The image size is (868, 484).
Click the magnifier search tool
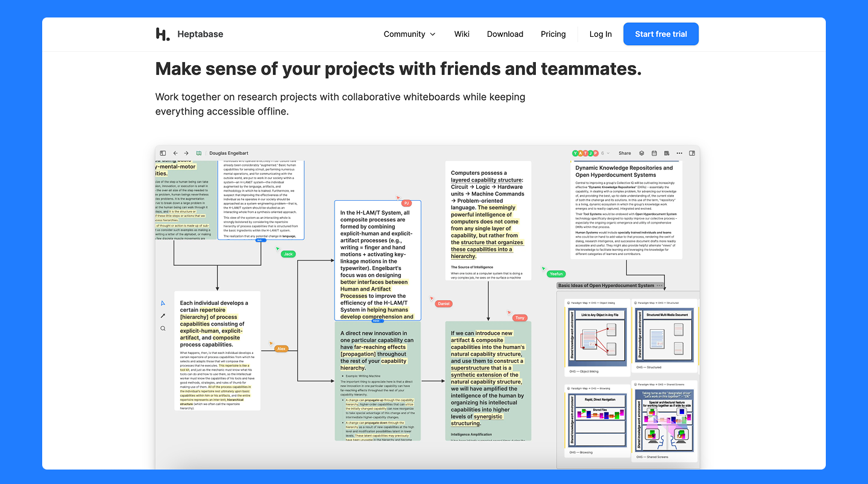pos(163,328)
